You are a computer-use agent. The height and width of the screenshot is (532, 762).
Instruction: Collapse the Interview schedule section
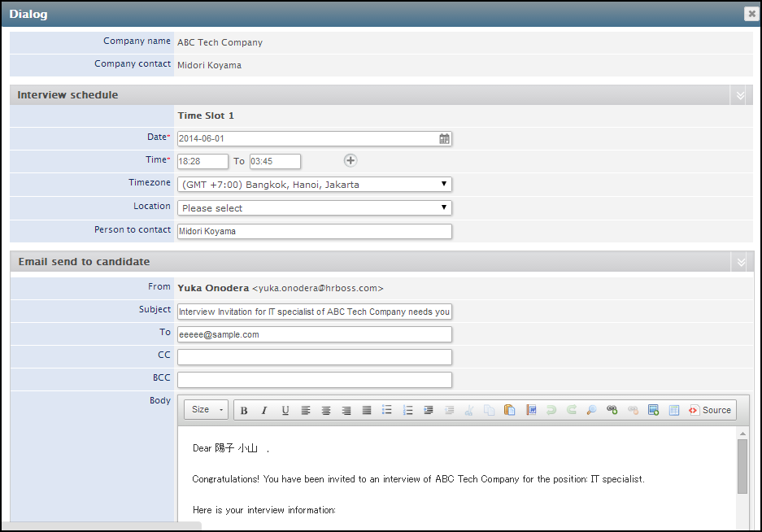click(x=740, y=95)
